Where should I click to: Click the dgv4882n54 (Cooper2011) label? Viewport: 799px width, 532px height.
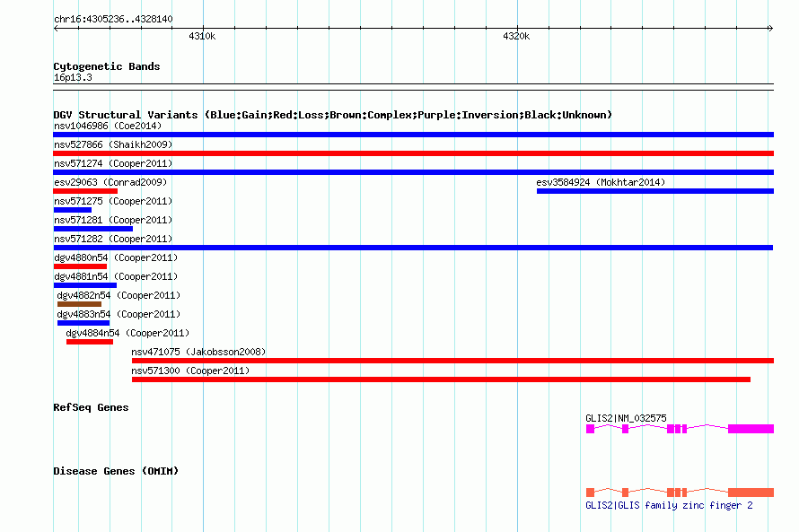point(119,295)
